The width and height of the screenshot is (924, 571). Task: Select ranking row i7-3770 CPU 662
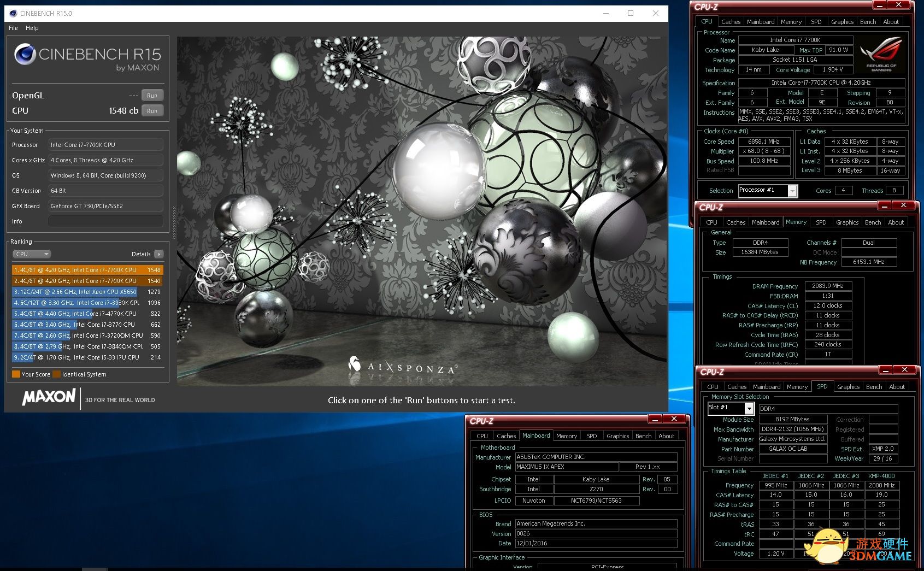87,325
